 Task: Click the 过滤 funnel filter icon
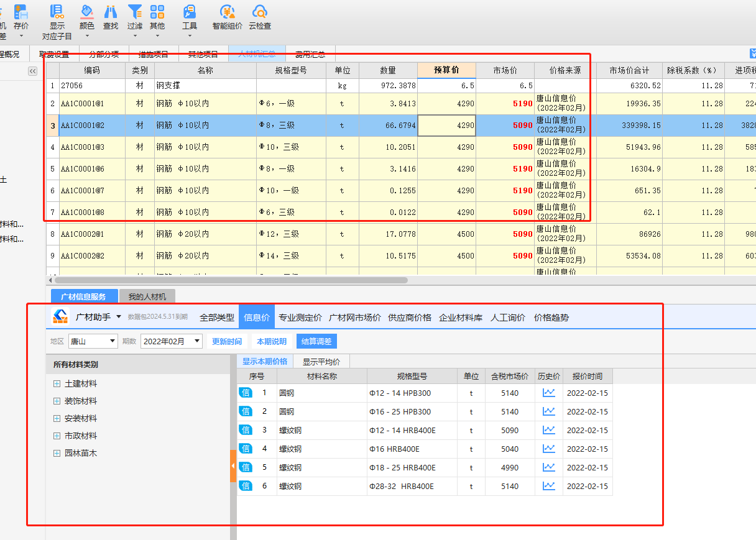(x=134, y=11)
